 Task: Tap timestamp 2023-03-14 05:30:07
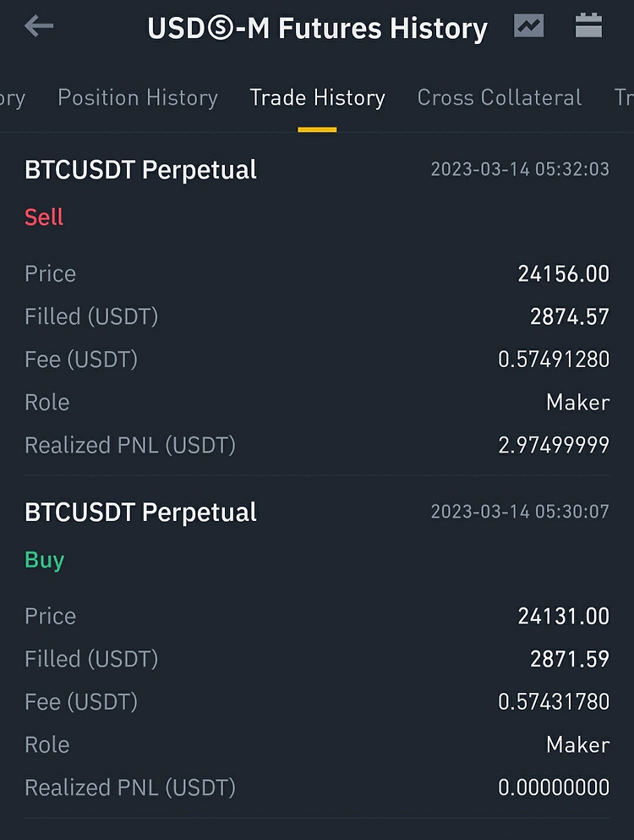click(520, 512)
